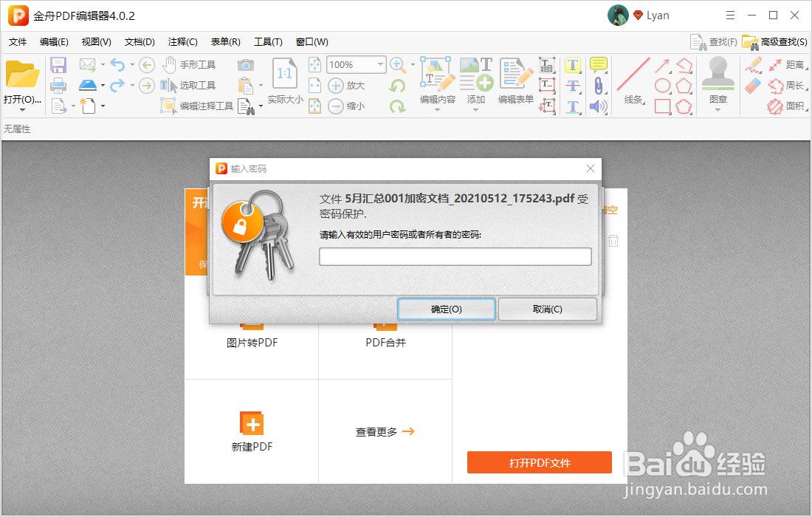
Task: Click the snapshot camera icon
Action: [x=247, y=66]
